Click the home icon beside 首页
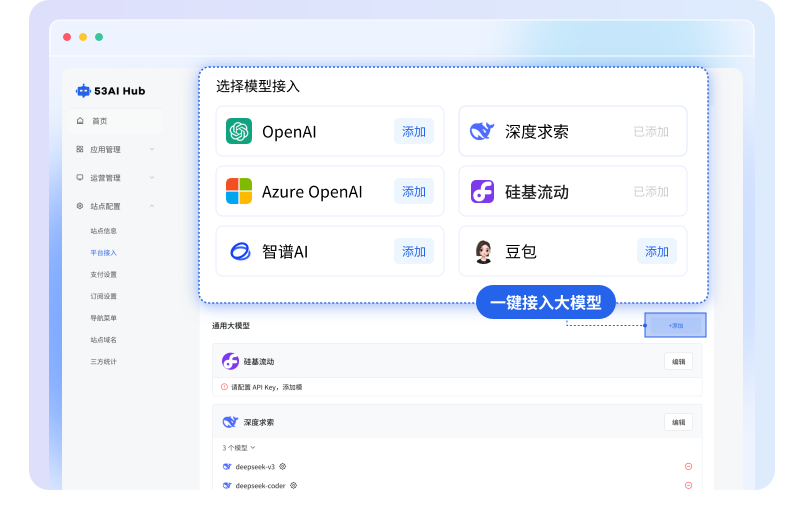This screenshot has width=805, height=520. pyautogui.click(x=80, y=121)
